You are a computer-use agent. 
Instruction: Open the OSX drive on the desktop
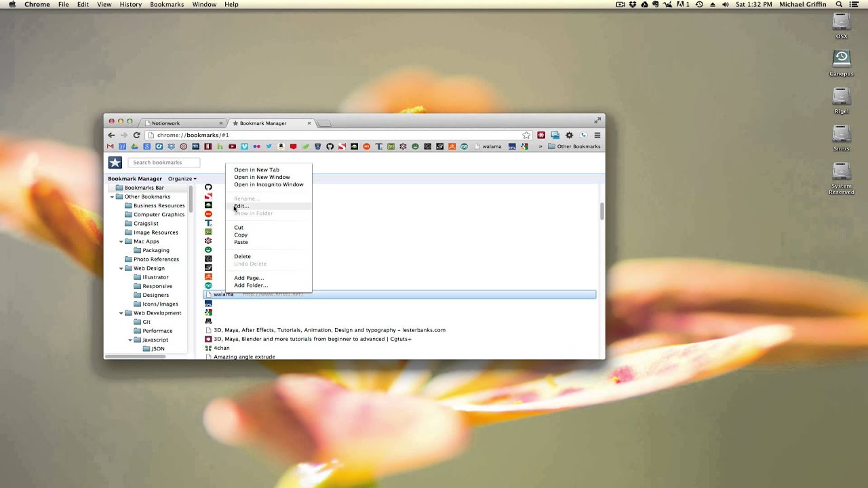tap(842, 25)
